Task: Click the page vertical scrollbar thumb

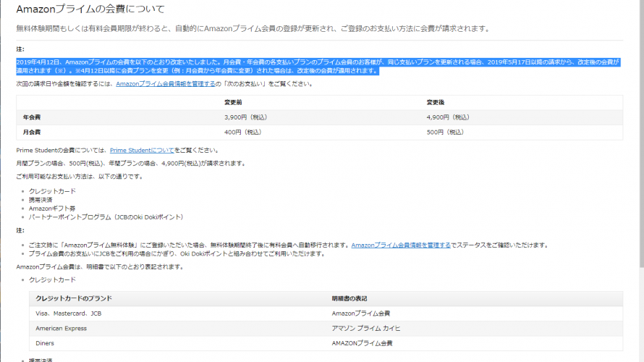Action: 641,133
